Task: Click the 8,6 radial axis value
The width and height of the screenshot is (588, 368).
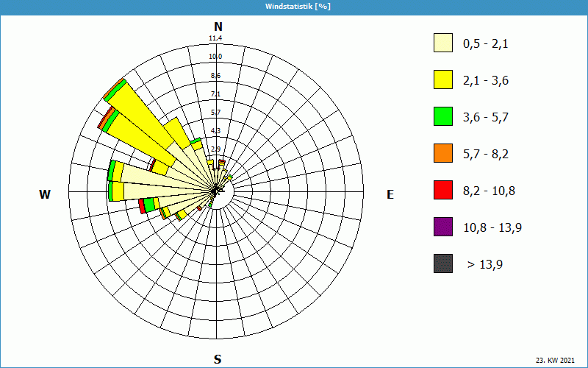Action: click(x=215, y=76)
